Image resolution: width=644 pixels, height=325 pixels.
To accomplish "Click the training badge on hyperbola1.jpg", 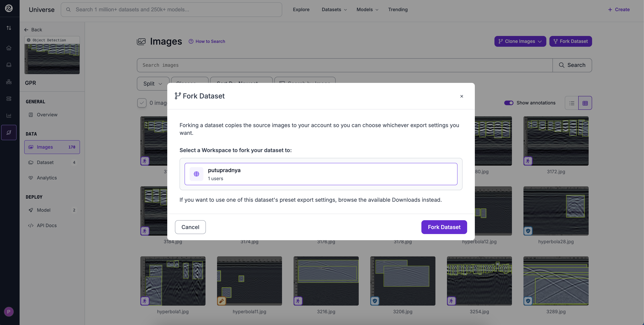I will point(145,301).
